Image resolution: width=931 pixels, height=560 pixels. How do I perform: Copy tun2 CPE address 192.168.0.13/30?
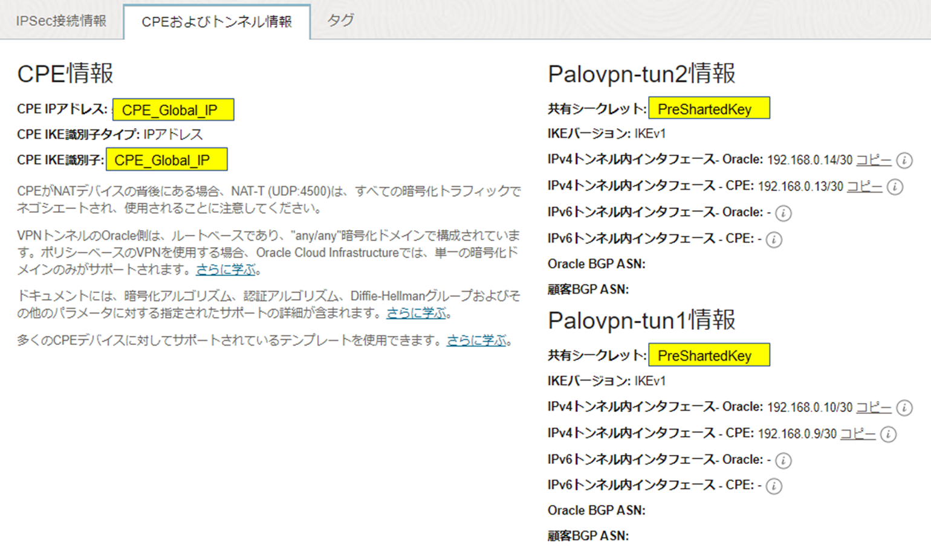[864, 187]
